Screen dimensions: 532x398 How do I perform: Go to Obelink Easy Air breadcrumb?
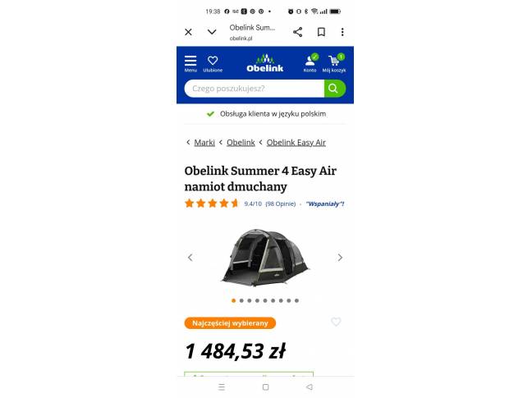click(x=296, y=143)
